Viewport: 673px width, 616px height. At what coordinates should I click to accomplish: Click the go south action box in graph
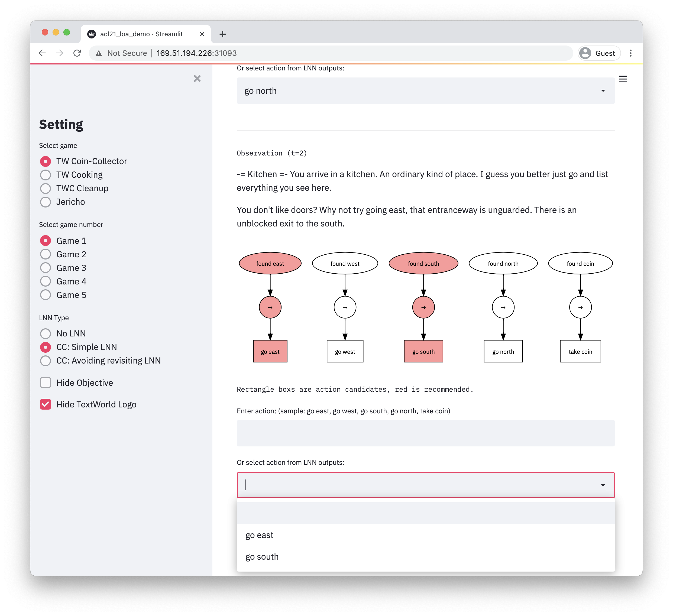pos(423,351)
